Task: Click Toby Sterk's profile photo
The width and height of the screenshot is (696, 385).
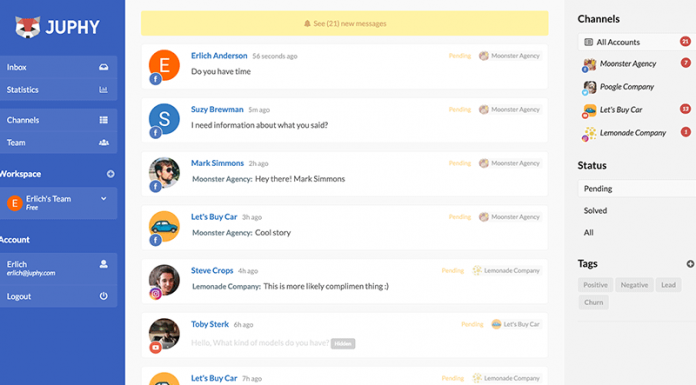Action: coord(164,334)
